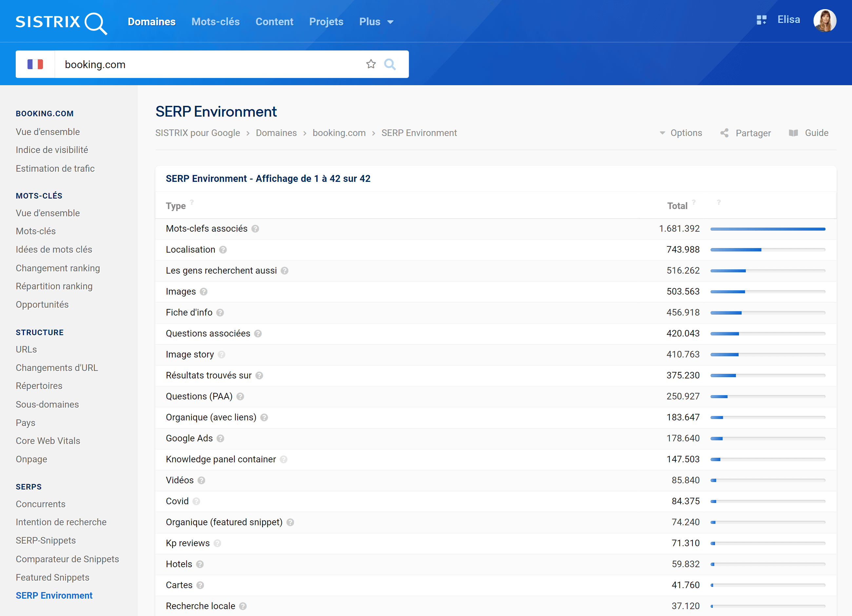Bookmark domain with the star icon
Image resolution: width=852 pixels, height=616 pixels.
point(371,64)
